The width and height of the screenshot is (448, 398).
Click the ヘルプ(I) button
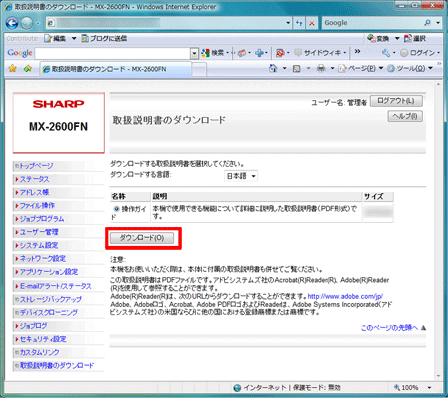coord(405,116)
